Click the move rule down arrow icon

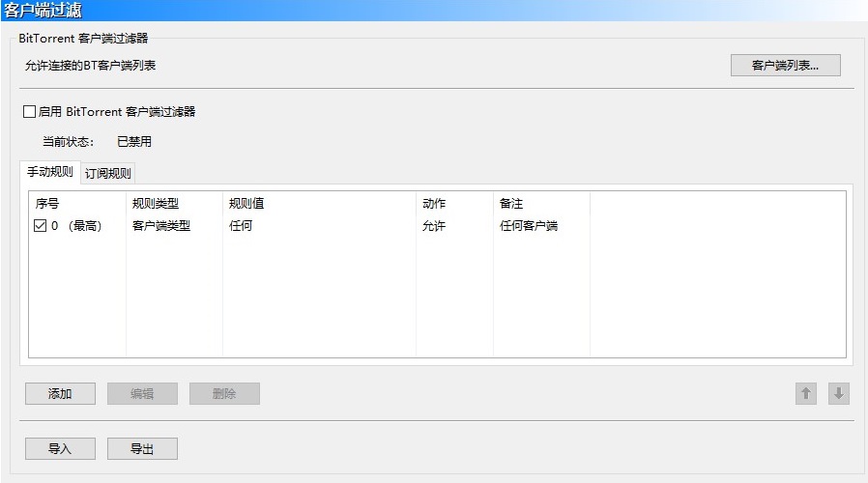[838, 394]
